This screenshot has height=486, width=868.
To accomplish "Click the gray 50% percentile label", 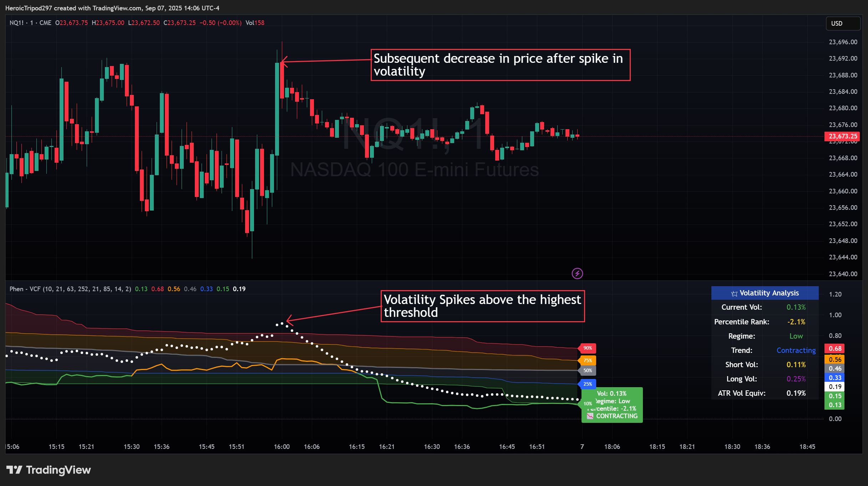I will point(587,370).
